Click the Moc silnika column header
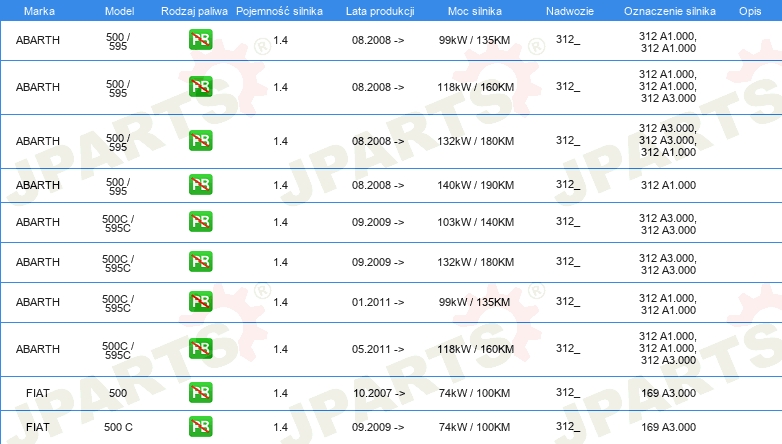 coord(475,11)
